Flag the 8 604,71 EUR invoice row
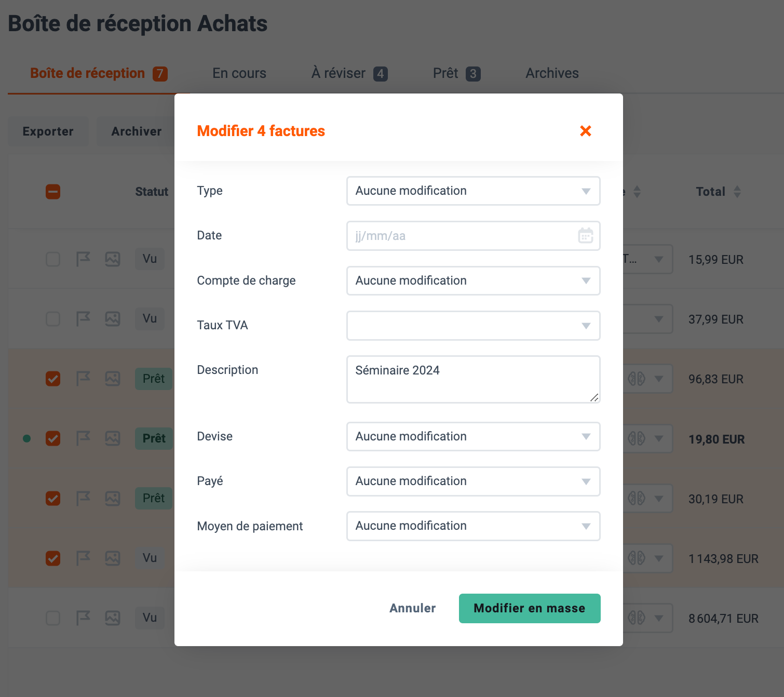Image resolution: width=784 pixels, height=697 pixels. [x=83, y=618]
